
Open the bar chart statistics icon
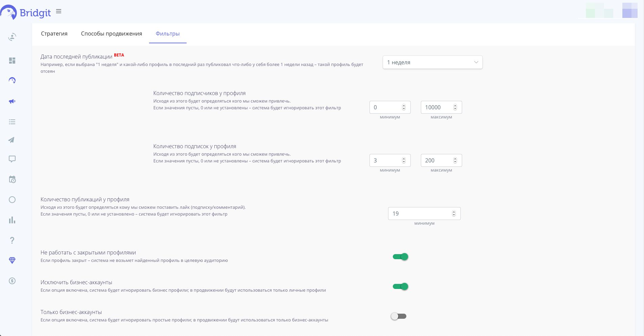pyautogui.click(x=12, y=220)
